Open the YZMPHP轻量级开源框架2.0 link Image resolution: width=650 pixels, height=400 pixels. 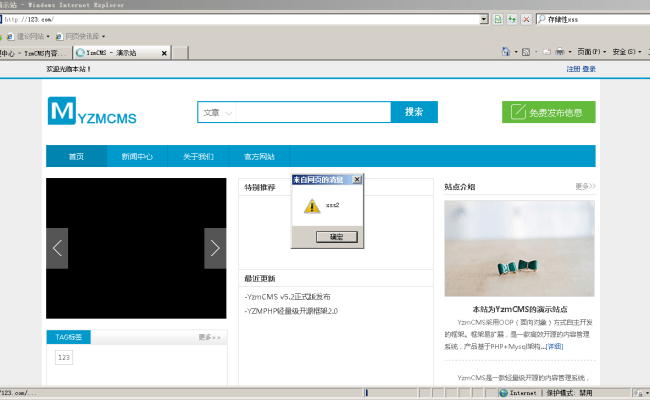pos(291,311)
